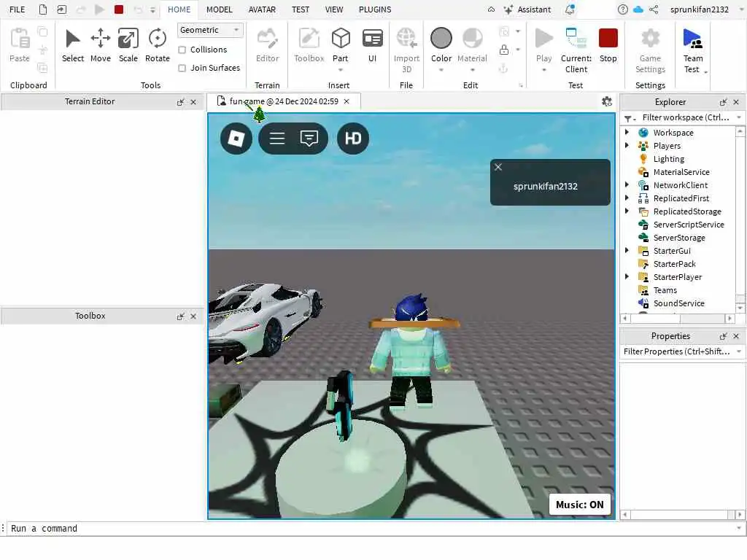Select Lighting in Explorer
This screenshot has width=747, height=560.
(x=668, y=159)
